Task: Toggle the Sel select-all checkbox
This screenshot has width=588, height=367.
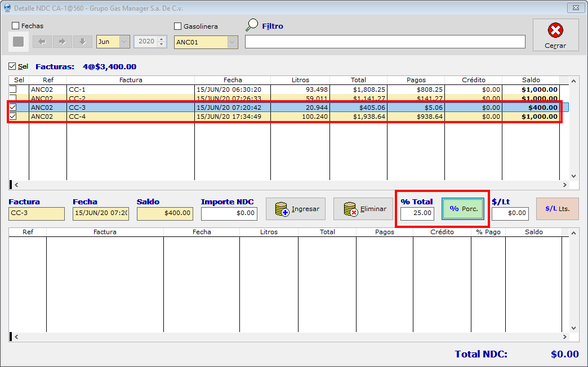Action: [x=12, y=66]
